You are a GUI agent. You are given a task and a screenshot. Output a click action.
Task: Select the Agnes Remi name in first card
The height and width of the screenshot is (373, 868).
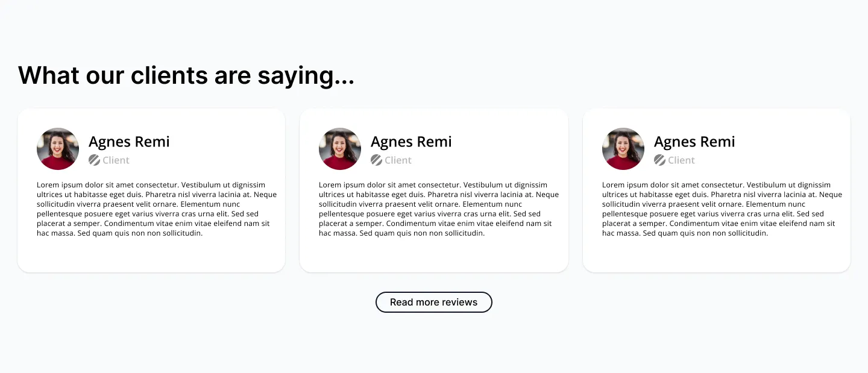(129, 142)
